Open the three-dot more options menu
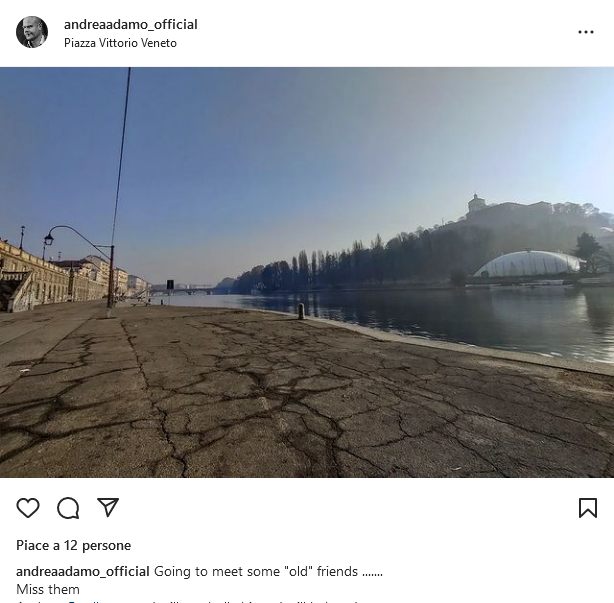This screenshot has width=614, height=603. 586,32
